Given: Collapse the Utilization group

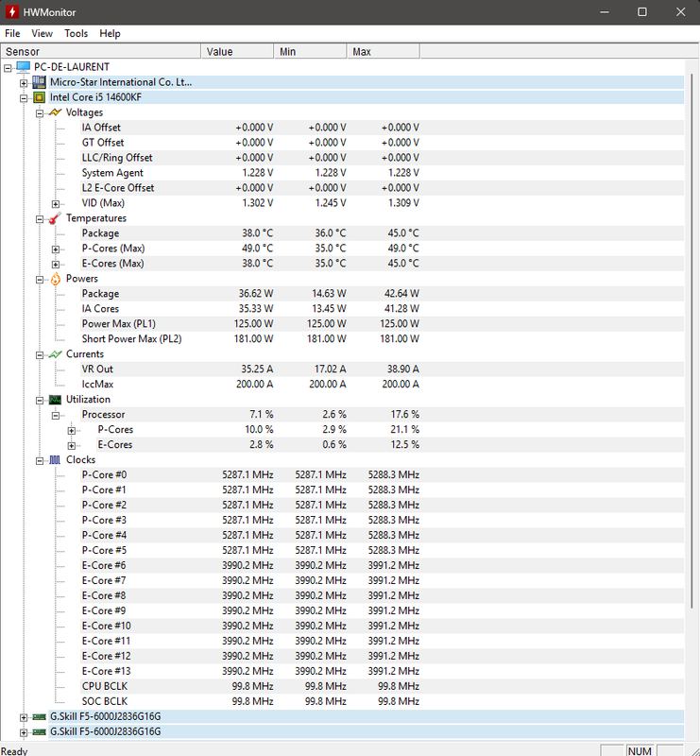Looking at the screenshot, I should click(x=40, y=400).
